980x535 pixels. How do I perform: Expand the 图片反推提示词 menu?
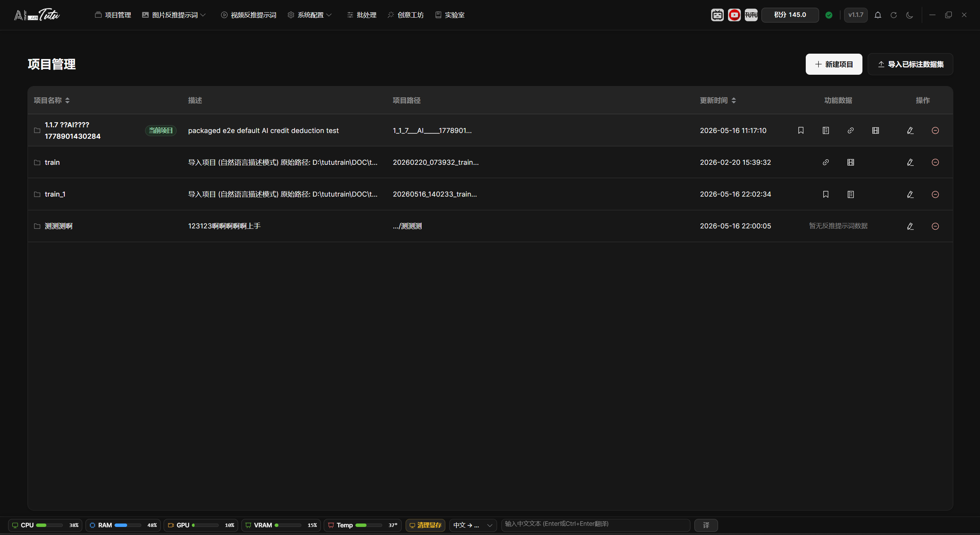click(174, 15)
